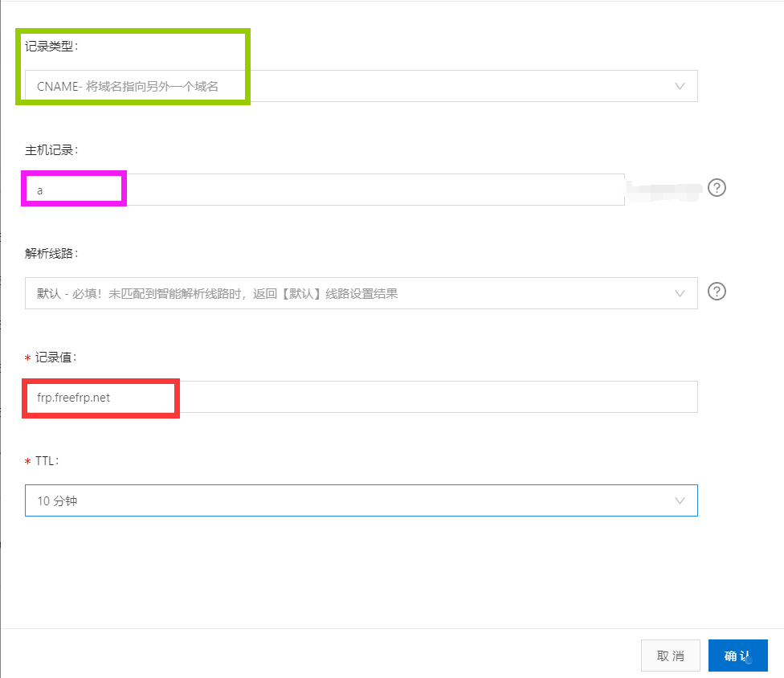Viewport: 784px width, 678px height.
Task: Expand record type chevron arrow
Action: 680,86
